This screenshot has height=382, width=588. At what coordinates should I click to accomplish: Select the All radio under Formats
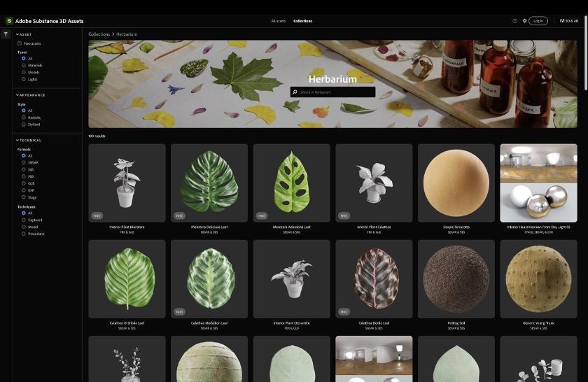24,155
